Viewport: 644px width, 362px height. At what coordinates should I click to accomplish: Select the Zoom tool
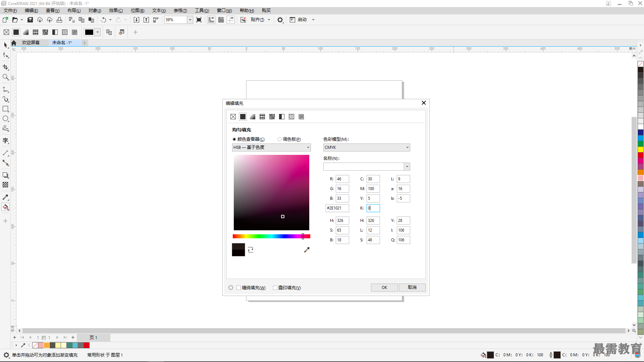click(5, 77)
